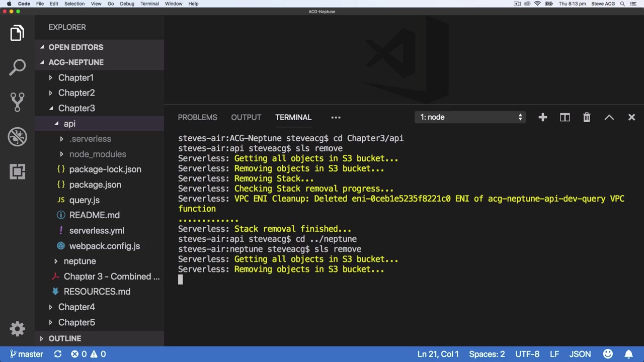Switch git branch from master

(27, 354)
